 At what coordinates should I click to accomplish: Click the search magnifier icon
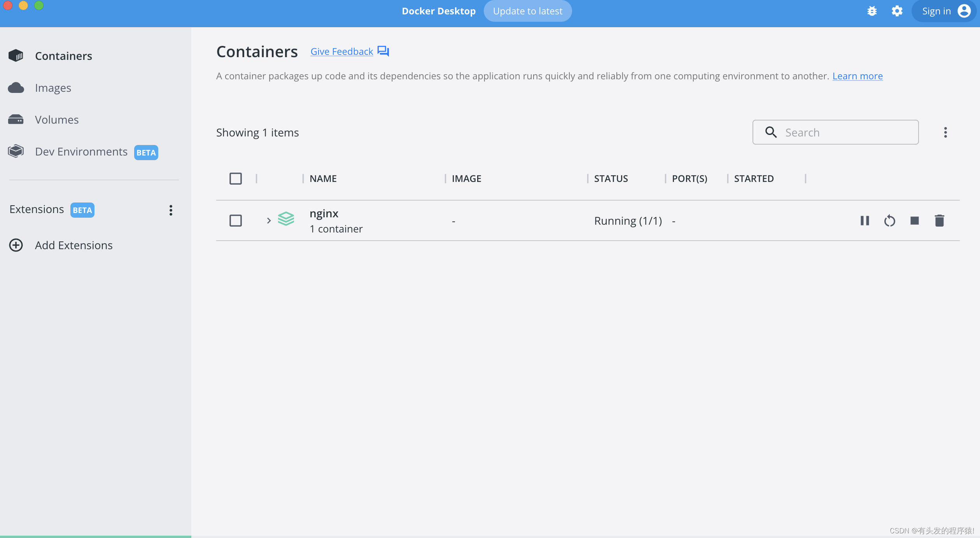(x=771, y=132)
